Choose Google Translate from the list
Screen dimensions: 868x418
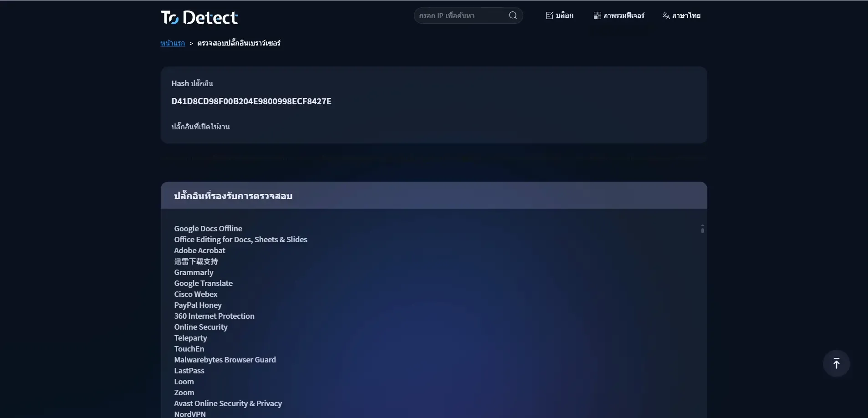click(203, 283)
